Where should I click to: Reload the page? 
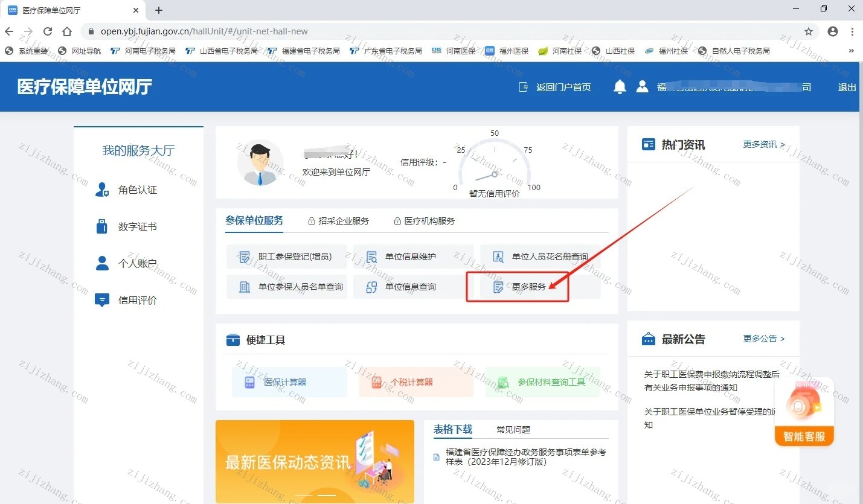point(48,31)
